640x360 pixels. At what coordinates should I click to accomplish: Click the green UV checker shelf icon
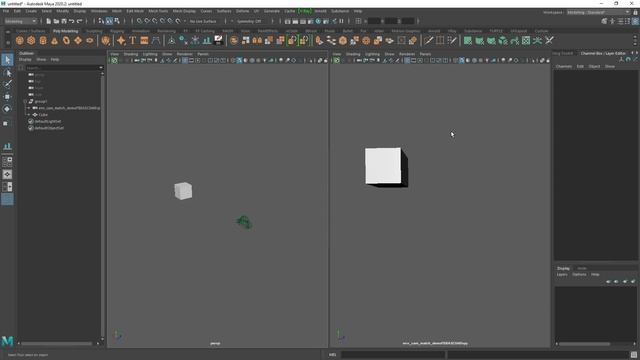click(x=526, y=40)
